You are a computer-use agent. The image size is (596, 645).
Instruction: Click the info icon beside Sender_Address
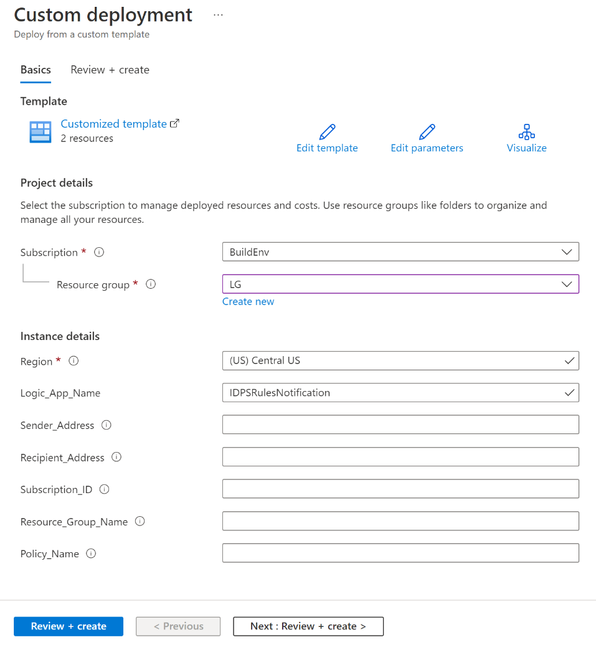(x=107, y=425)
